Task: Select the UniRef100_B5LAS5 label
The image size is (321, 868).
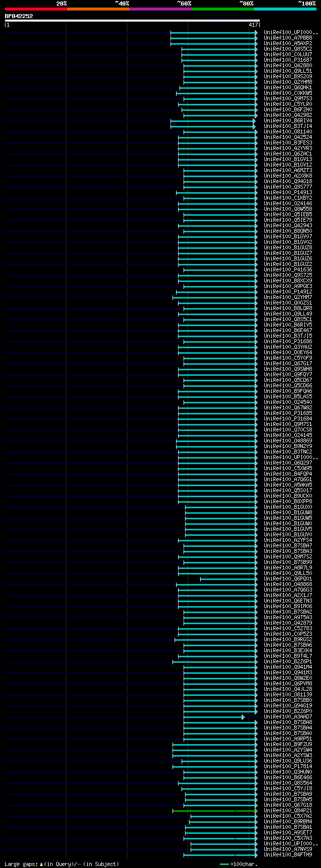Action: [288, 396]
